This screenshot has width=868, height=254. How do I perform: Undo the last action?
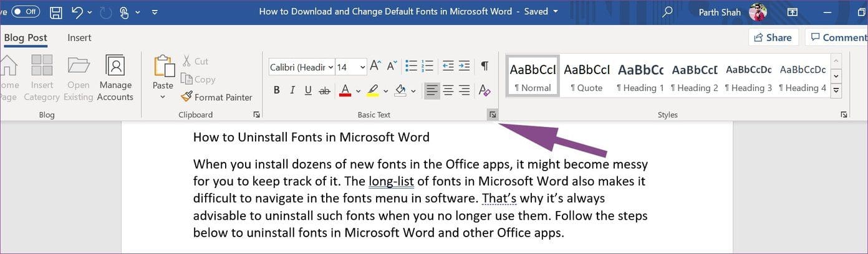coord(77,12)
